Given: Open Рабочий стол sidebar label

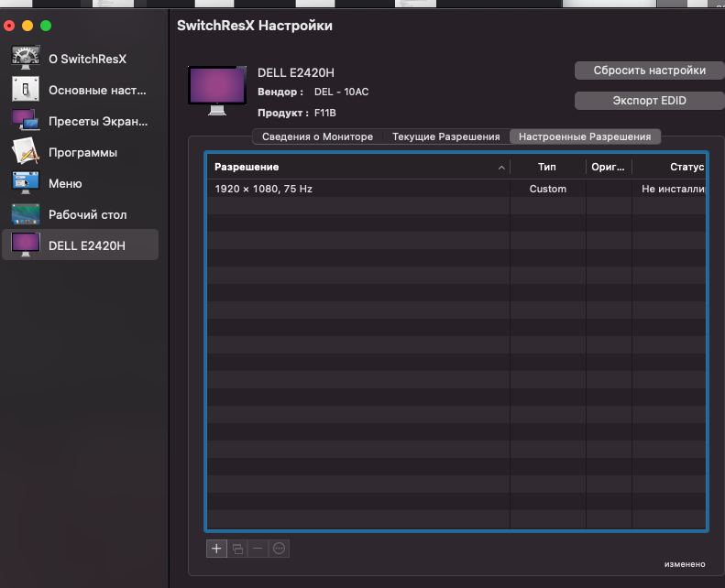Looking at the screenshot, I should [87, 214].
